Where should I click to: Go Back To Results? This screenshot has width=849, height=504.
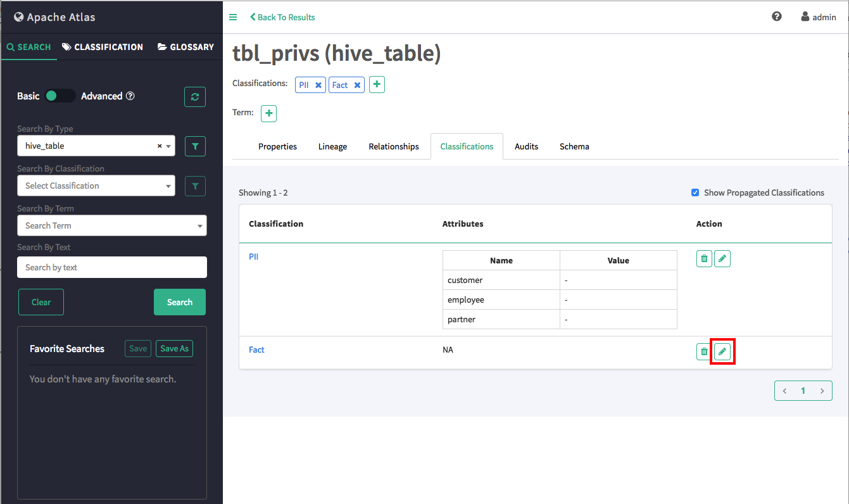282,17
